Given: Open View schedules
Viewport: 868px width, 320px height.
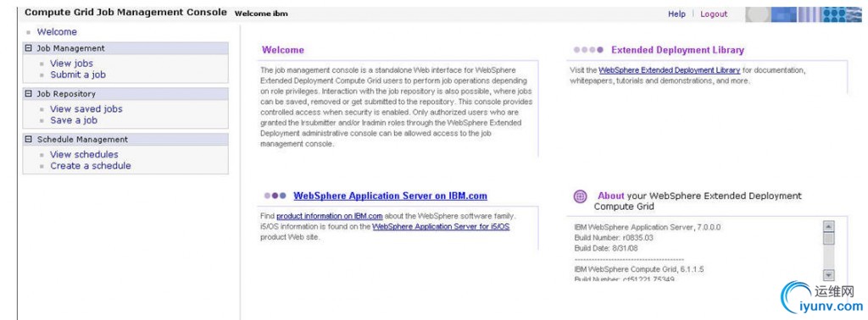Looking at the screenshot, I should click(x=84, y=155).
